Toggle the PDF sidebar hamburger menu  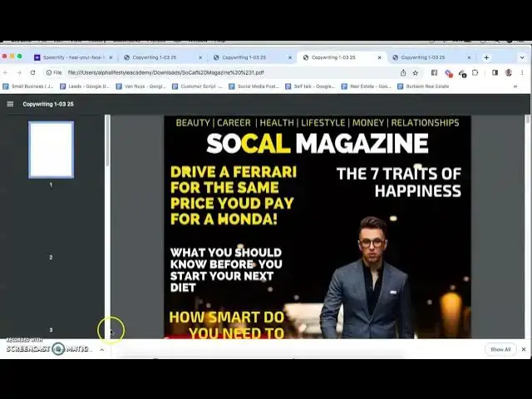(x=10, y=104)
